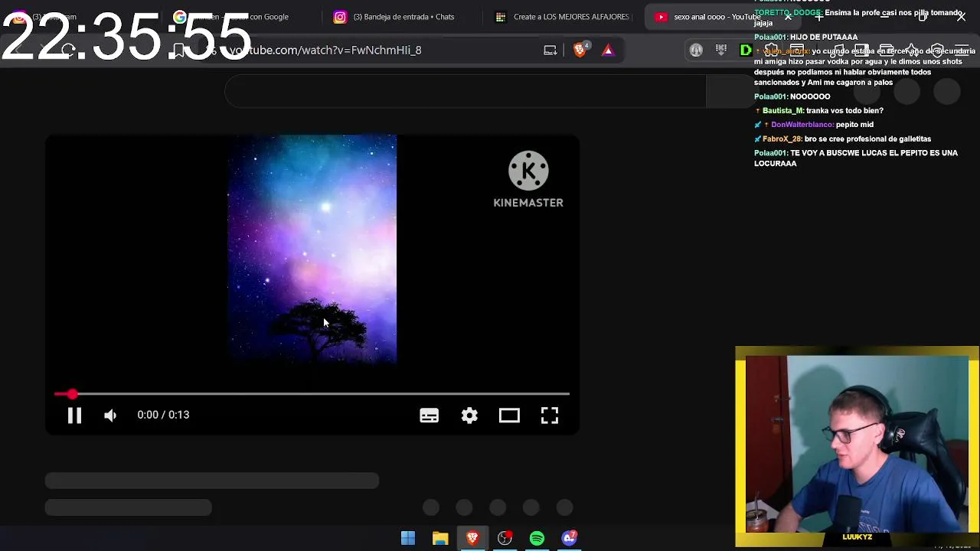This screenshot has width=980, height=551.
Task: Open the Bandeja de entrada • Chats tab
Action: pyautogui.click(x=403, y=17)
